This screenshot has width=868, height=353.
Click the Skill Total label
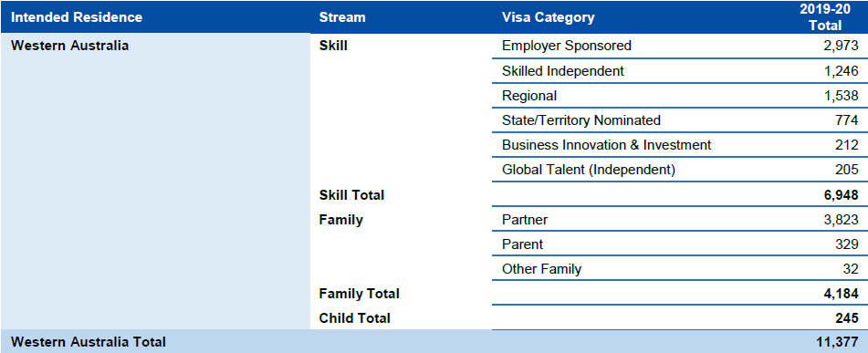tap(351, 195)
